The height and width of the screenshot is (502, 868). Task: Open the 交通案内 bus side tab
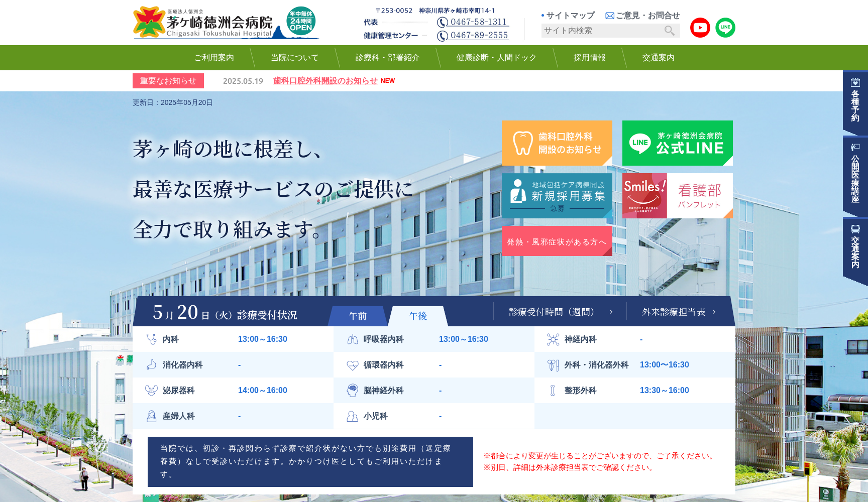coord(855,248)
